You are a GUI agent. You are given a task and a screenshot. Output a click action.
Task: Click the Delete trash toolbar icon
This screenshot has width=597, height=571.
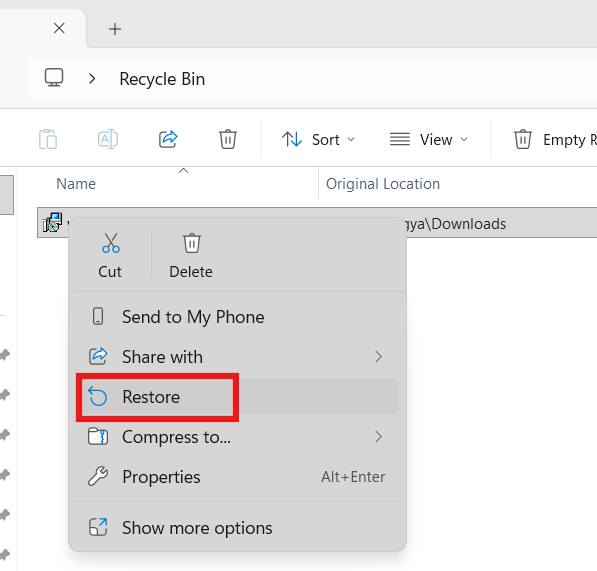228,139
